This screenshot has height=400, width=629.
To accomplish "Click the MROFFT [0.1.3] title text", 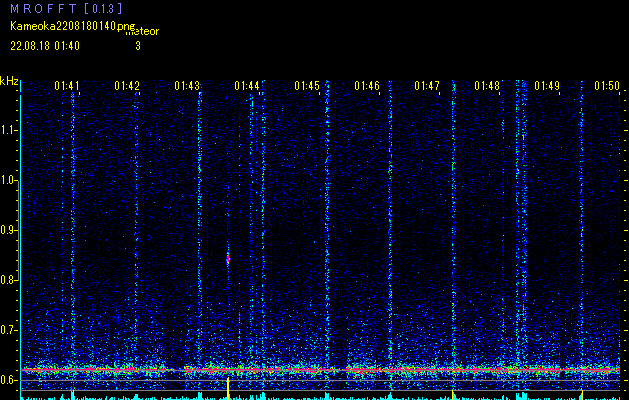I will point(66,8).
